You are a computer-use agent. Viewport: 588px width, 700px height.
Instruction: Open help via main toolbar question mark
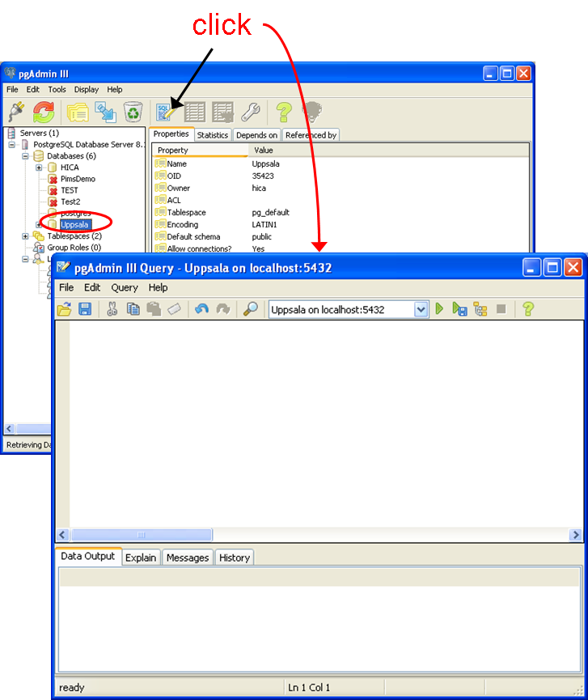click(x=284, y=112)
